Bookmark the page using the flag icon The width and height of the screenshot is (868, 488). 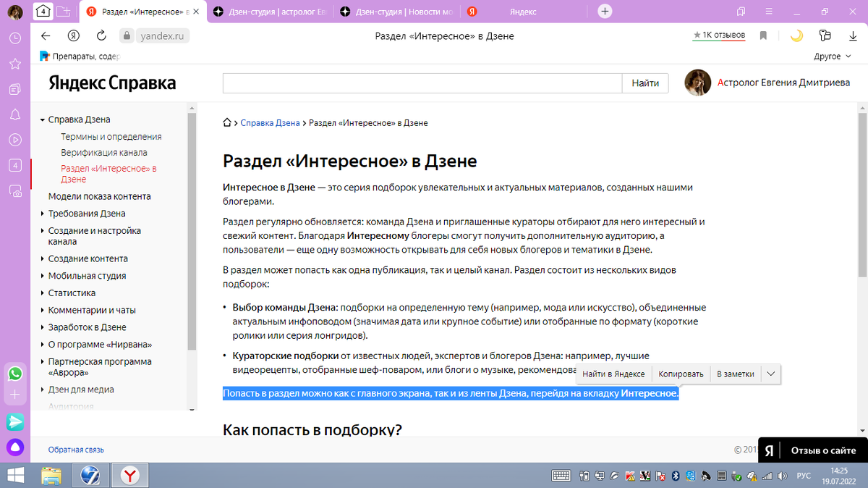click(763, 35)
